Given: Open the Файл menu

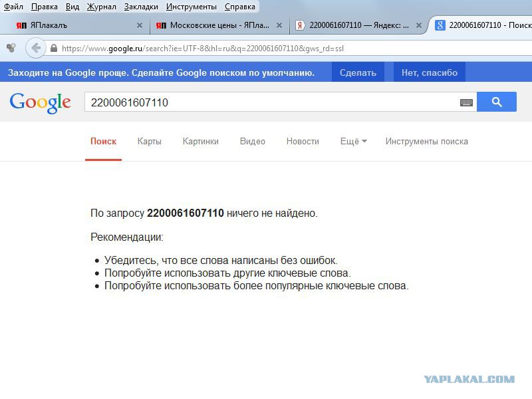Looking at the screenshot, I should [13, 7].
